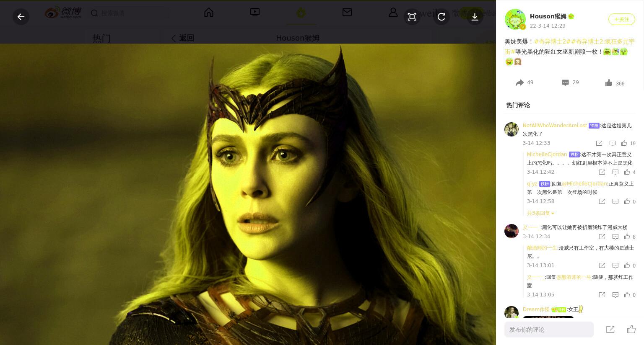Open the video tab icon in the nav bar
This screenshot has width=644, height=345.
(255, 13)
